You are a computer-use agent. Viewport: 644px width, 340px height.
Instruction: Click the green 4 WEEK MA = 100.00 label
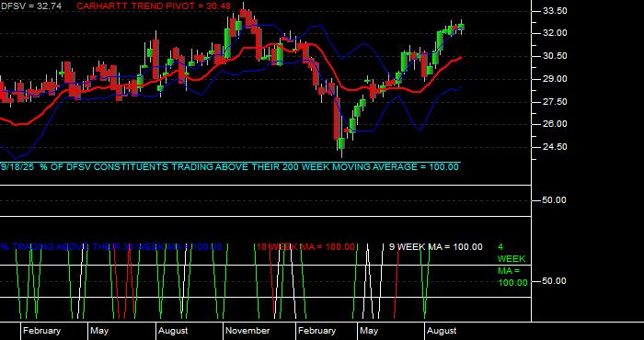tap(512, 265)
